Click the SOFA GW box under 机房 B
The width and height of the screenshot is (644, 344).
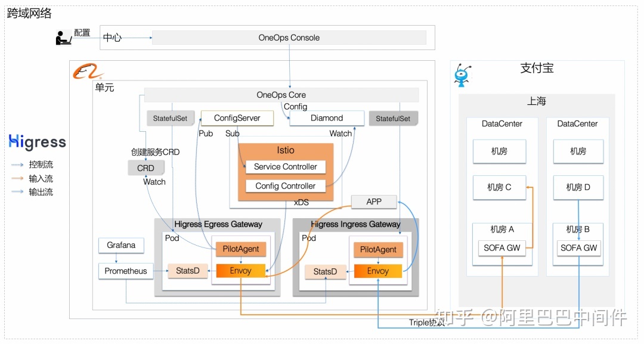coord(578,248)
